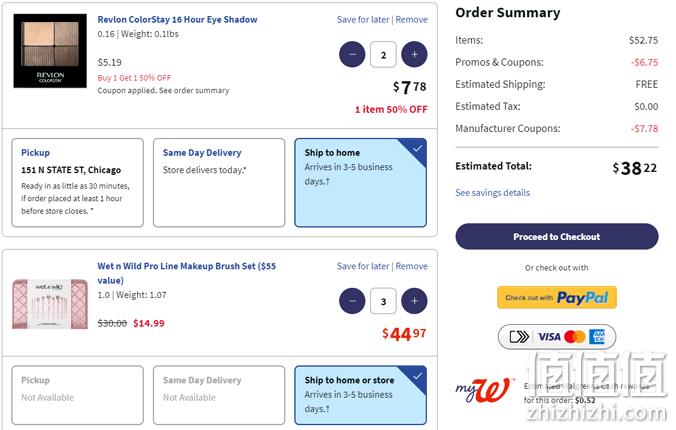The width and height of the screenshot is (676, 430).
Task: Save Wet n Wild Brush Set for later
Action: coord(364,267)
